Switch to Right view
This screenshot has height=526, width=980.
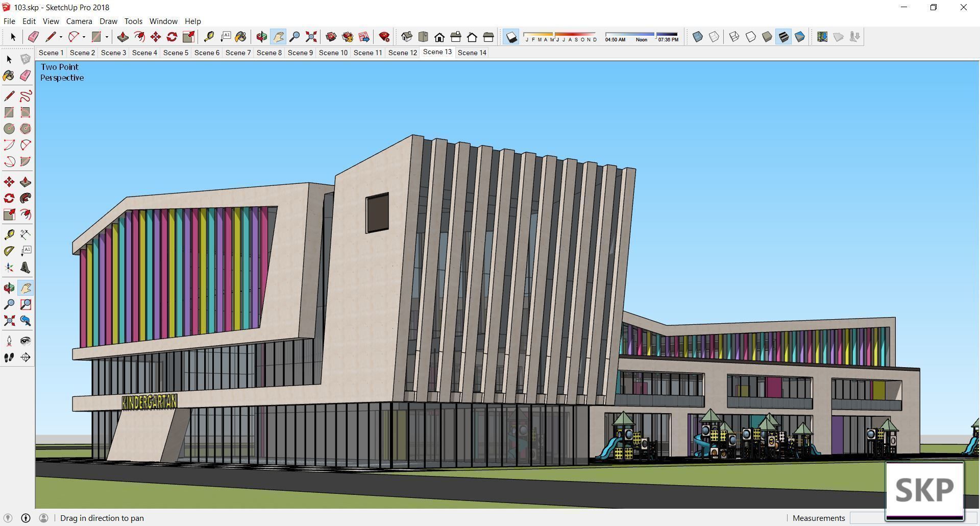point(456,37)
